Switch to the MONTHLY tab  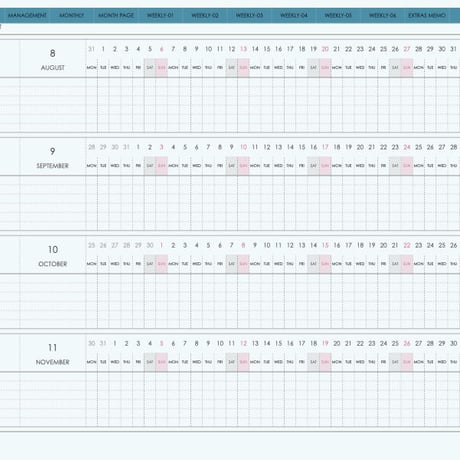pos(71,15)
